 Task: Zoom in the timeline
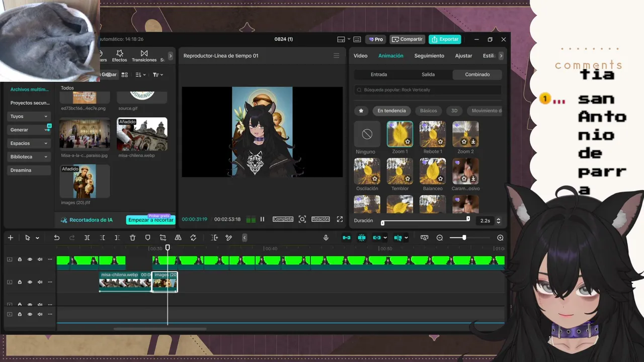tap(500, 238)
